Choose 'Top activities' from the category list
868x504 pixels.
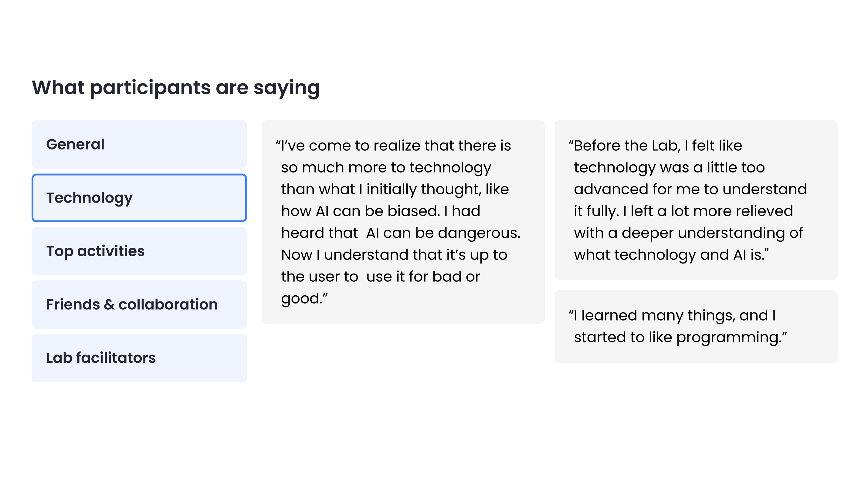click(139, 251)
